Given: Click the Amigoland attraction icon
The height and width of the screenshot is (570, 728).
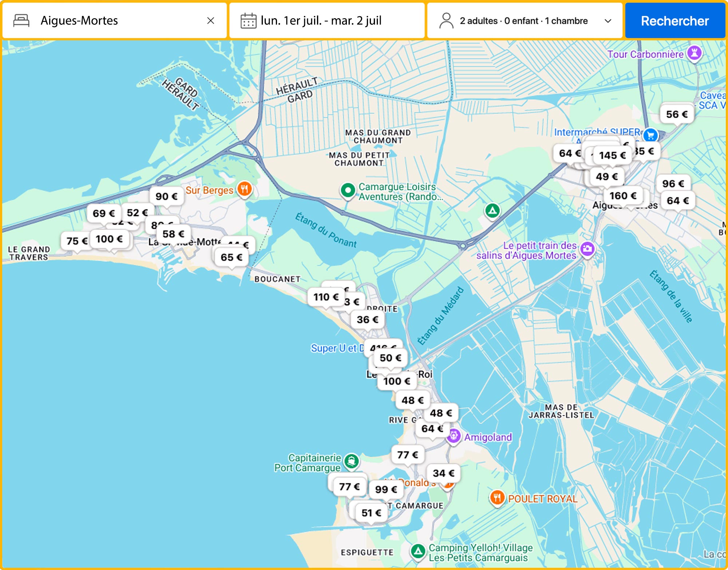Looking at the screenshot, I should tap(454, 435).
